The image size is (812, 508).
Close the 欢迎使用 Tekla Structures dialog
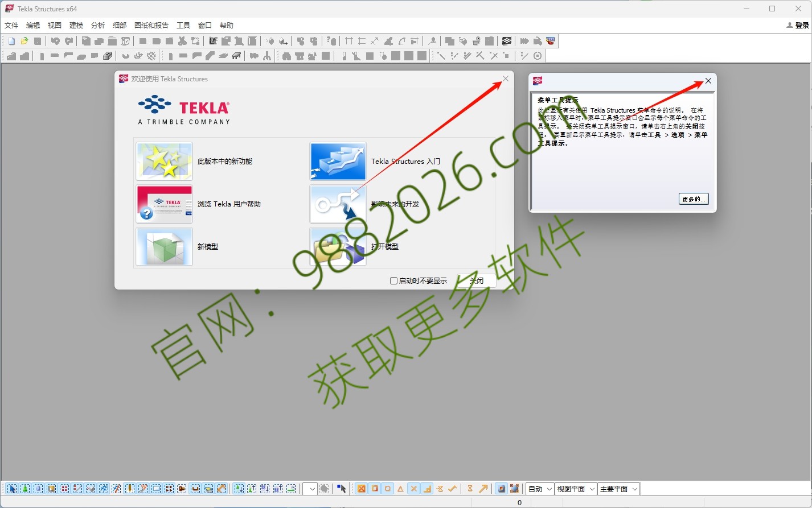click(505, 79)
